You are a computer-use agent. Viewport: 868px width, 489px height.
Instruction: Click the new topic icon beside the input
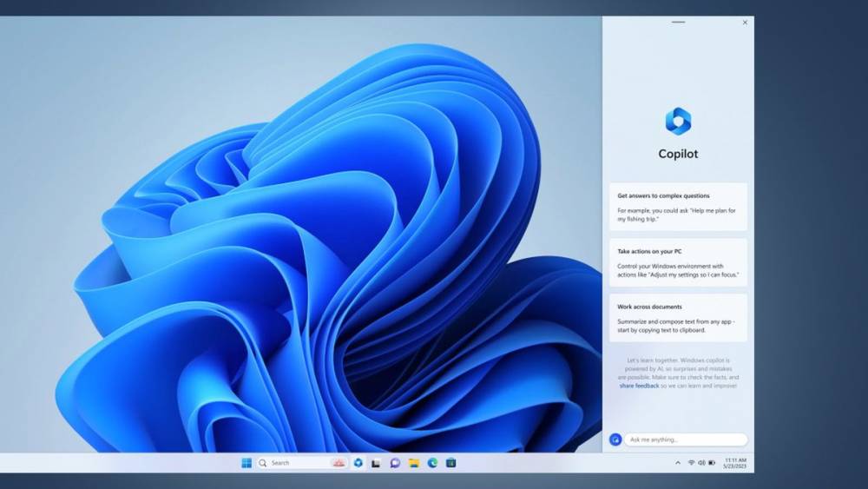(615, 439)
